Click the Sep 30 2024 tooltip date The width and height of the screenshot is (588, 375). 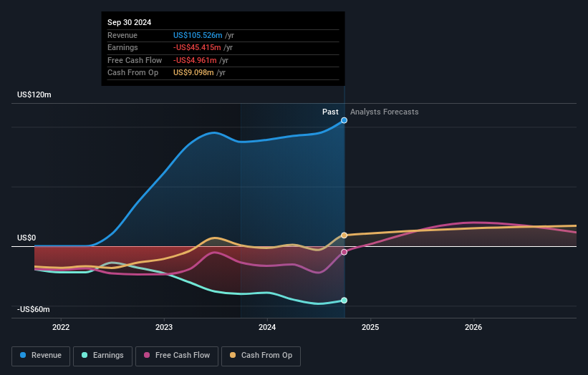pyautogui.click(x=130, y=22)
